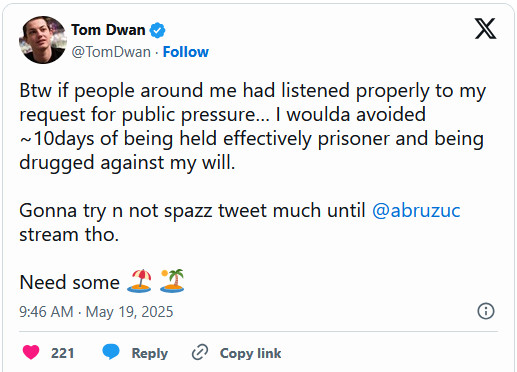Follow Tom Dwan
This screenshot has height=372, width=517.
186,52
